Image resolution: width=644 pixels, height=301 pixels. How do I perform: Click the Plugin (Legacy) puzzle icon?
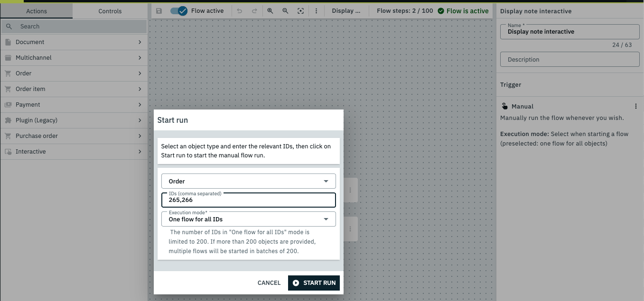pos(8,120)
